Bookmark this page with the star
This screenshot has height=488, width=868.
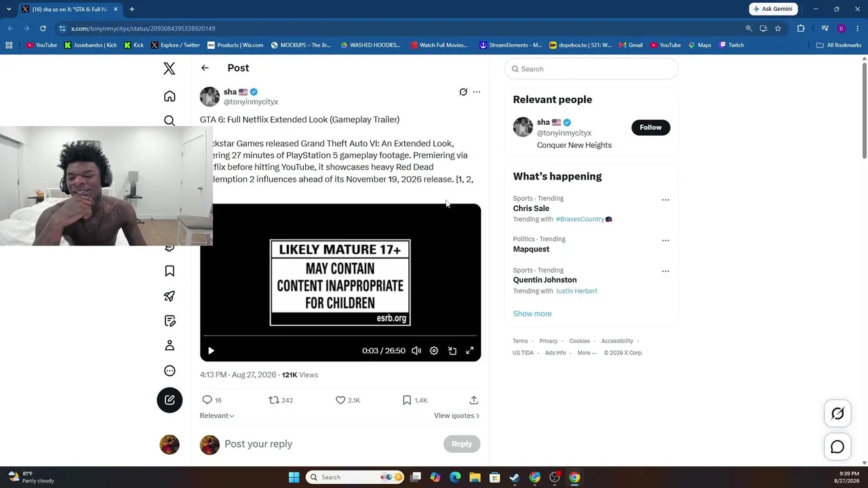tap(778, 28)
